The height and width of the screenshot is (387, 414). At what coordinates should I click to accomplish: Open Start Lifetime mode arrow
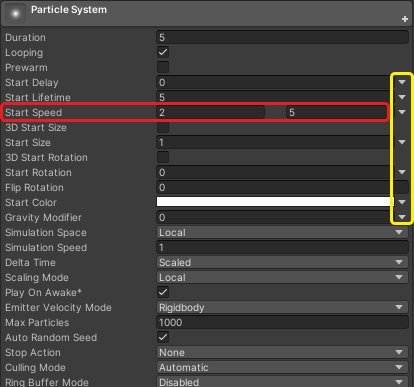(402, 97)
